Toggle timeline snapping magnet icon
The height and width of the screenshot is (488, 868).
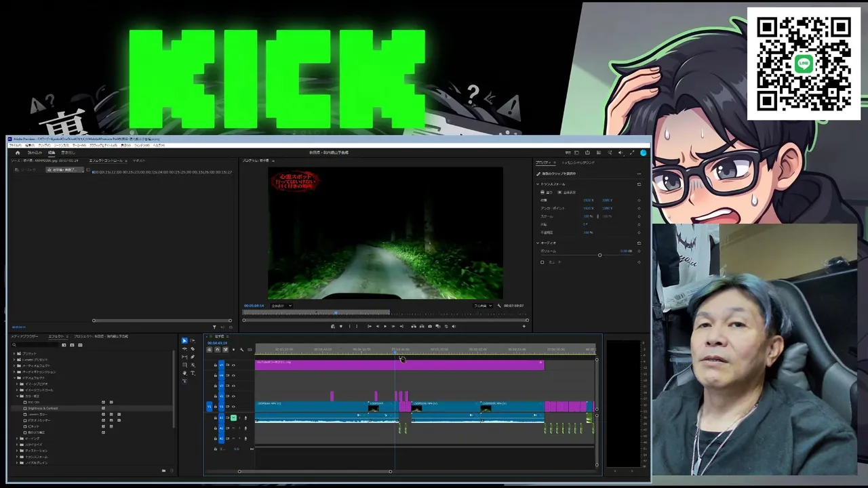coord(217,349)
